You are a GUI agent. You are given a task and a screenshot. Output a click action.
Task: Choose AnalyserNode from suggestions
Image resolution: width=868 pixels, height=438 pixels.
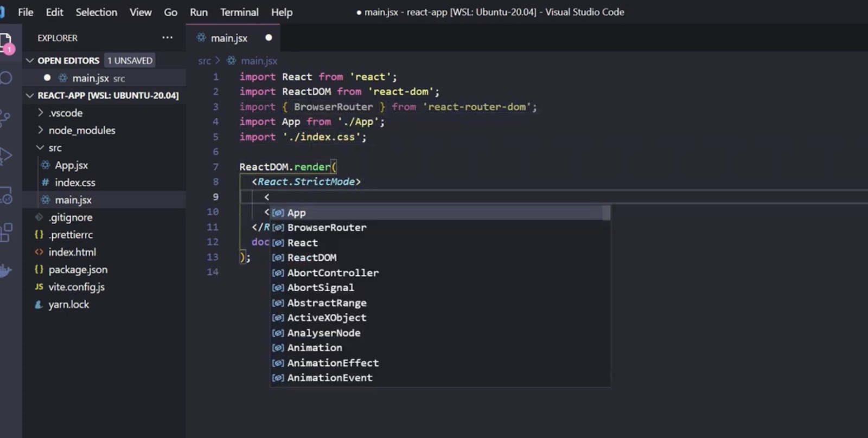(440, 333)
